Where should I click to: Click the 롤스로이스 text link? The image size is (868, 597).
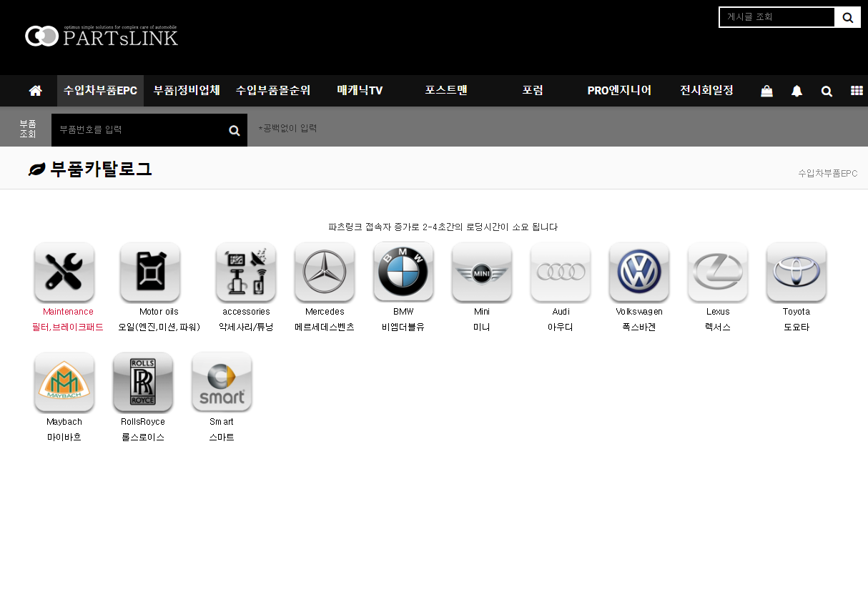tap(143, 437)
